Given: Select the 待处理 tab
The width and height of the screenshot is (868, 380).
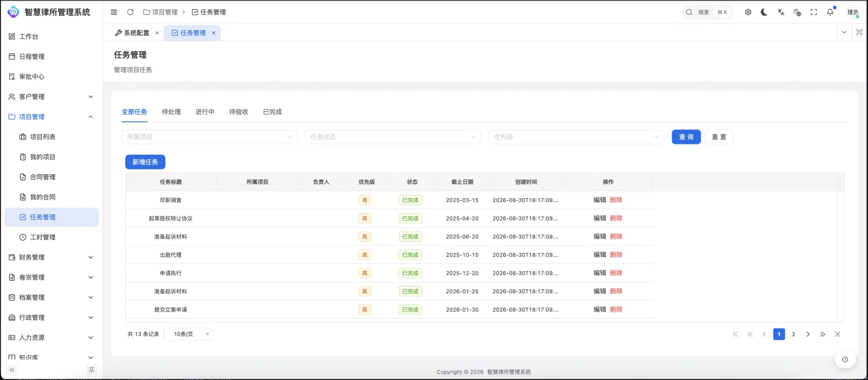Looking at the screenshot, I should 171,112.
